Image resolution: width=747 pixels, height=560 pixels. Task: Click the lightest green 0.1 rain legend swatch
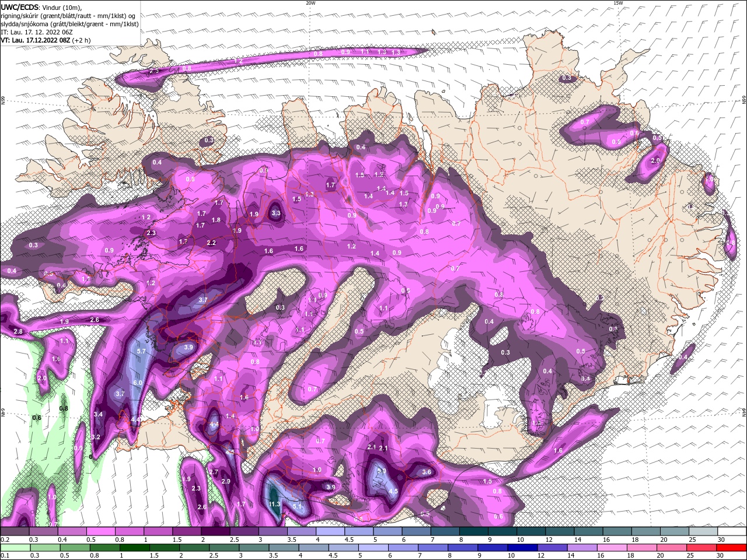(x=15, y=548)
